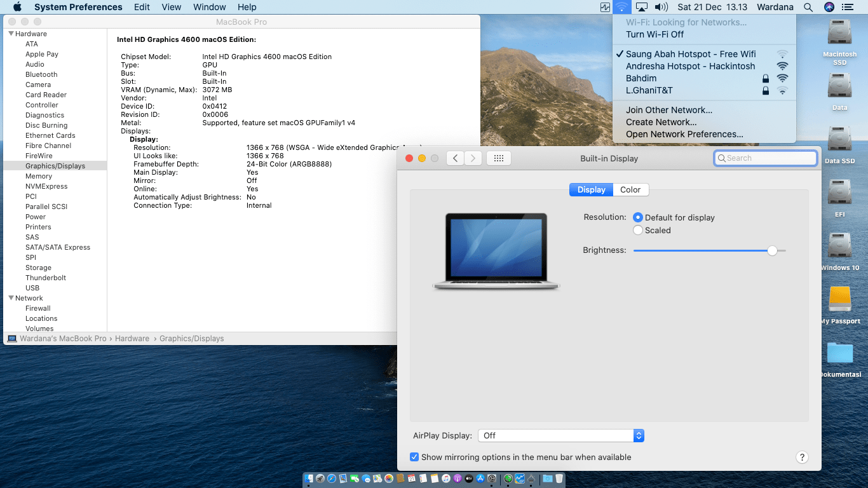Click the help question mark button
Image resolution: width=868 pixels, height=488 pixels.
[x=802, y=457]
